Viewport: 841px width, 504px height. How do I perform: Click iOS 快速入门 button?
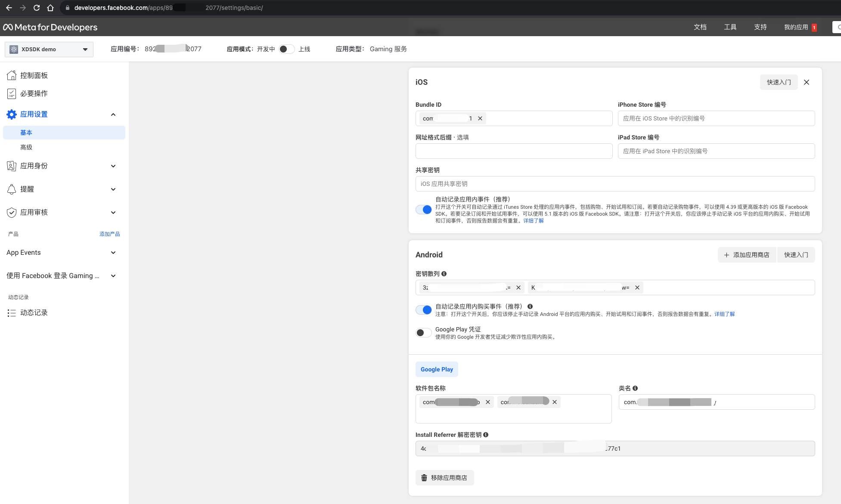coord(779,82)
